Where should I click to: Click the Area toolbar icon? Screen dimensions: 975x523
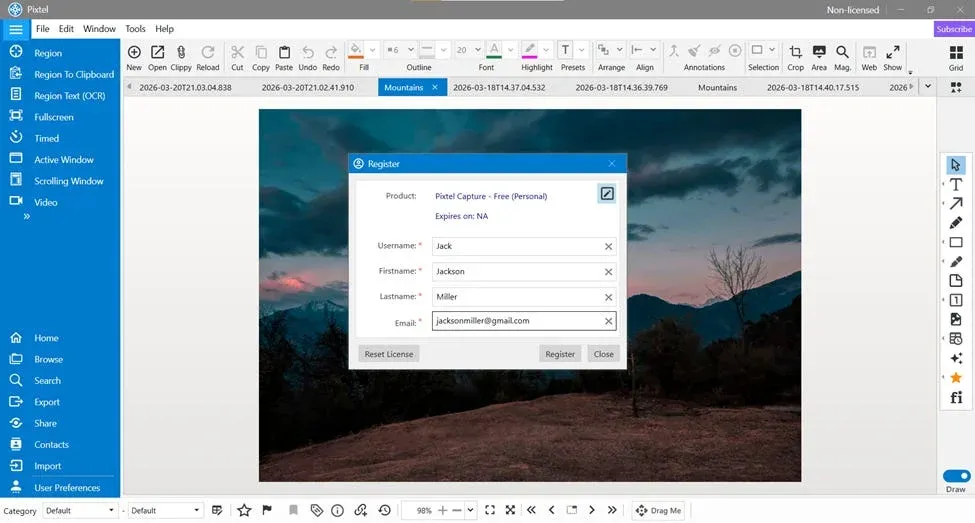[x=819, y=52]
